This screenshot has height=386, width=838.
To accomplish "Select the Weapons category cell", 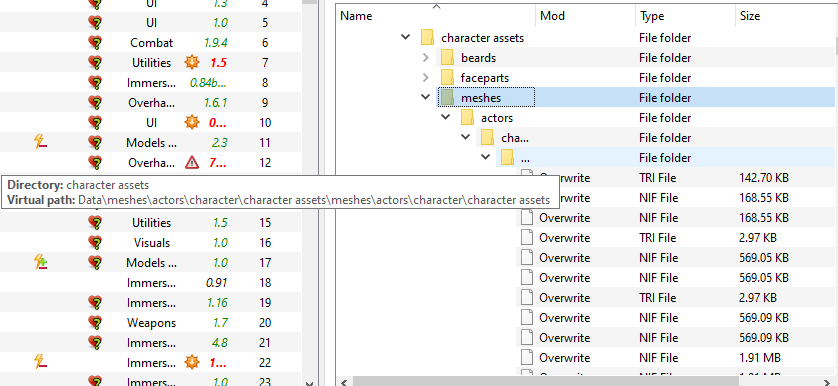I will [x=152, y=323].
